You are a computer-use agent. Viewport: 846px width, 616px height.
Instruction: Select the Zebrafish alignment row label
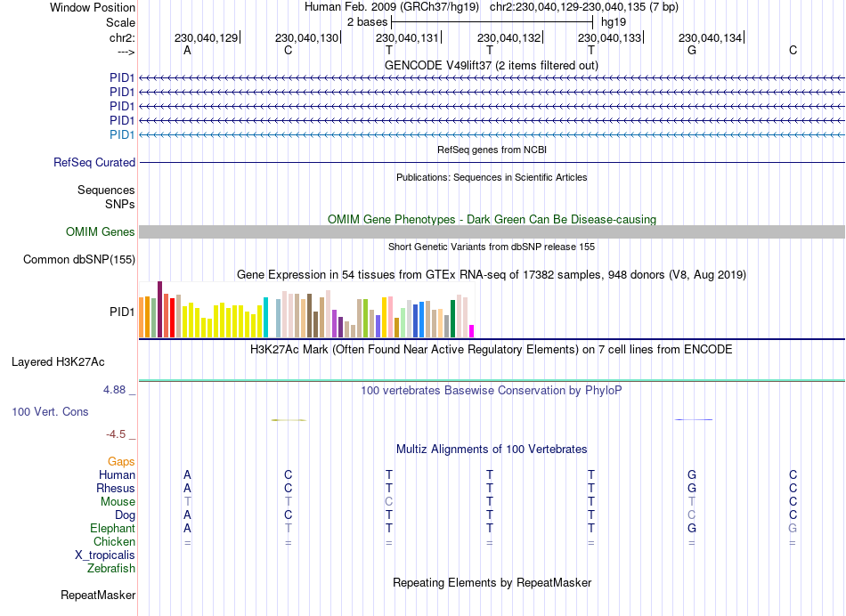pyautogui.click(x=111, y=568)
